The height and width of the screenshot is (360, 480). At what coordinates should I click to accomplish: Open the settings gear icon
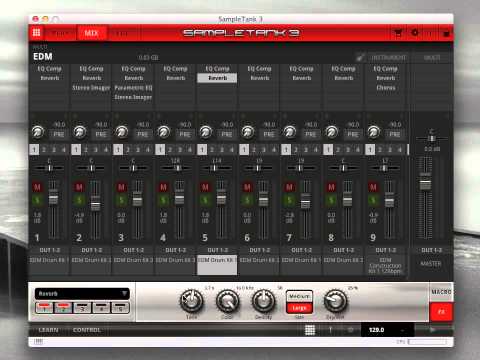pyautogui.click(x=415, y=33)
